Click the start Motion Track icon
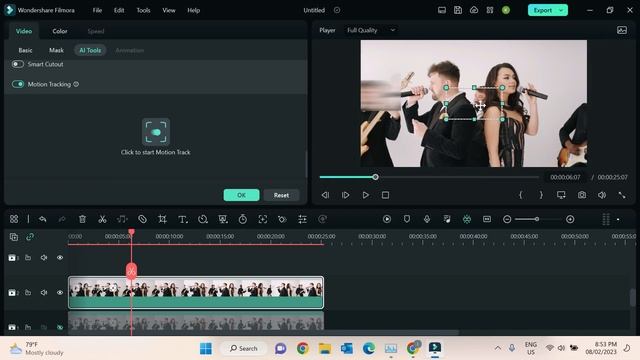The width and height of the screenshot is (640, 360). [156, 132]
